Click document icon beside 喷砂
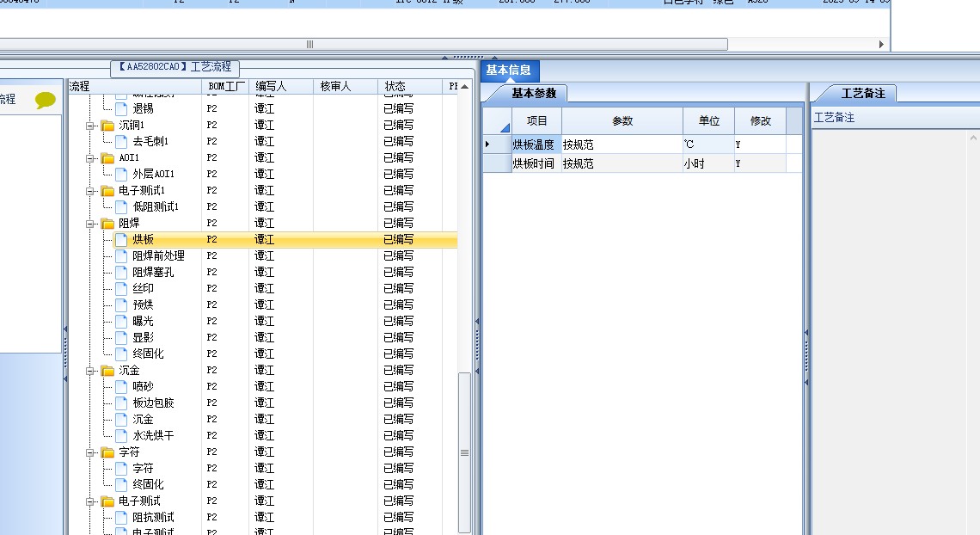The height and width of the screenshot is (535, 980). (x=121, y=386)
